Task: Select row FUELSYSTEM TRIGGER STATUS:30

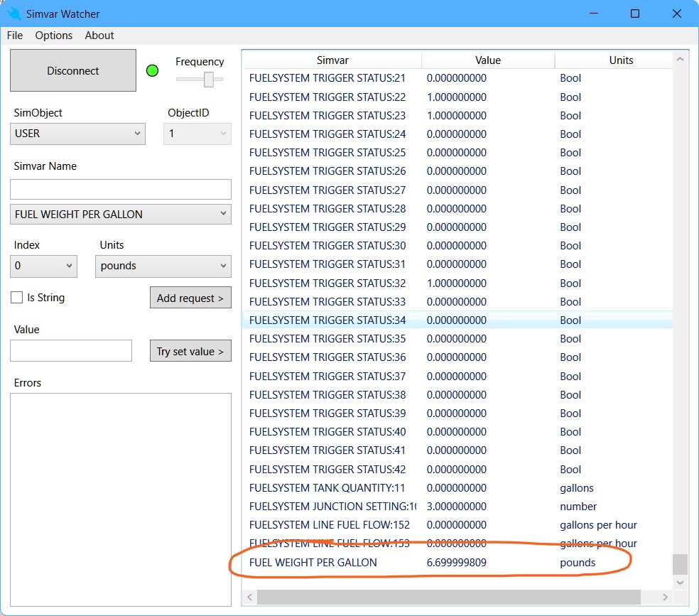Action: pyautogui.click(x=457, y=246)
